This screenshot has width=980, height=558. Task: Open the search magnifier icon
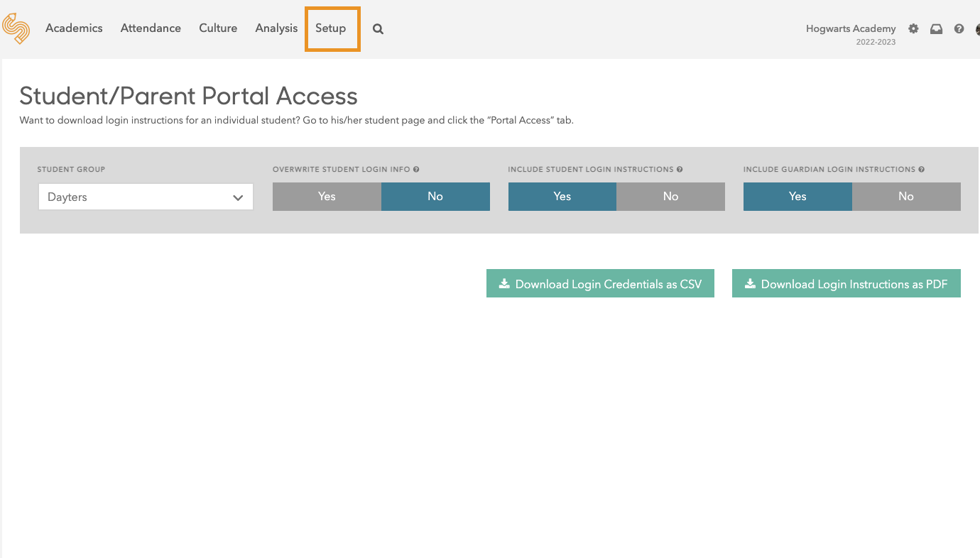pyautogui.click(x=378, y=29)
